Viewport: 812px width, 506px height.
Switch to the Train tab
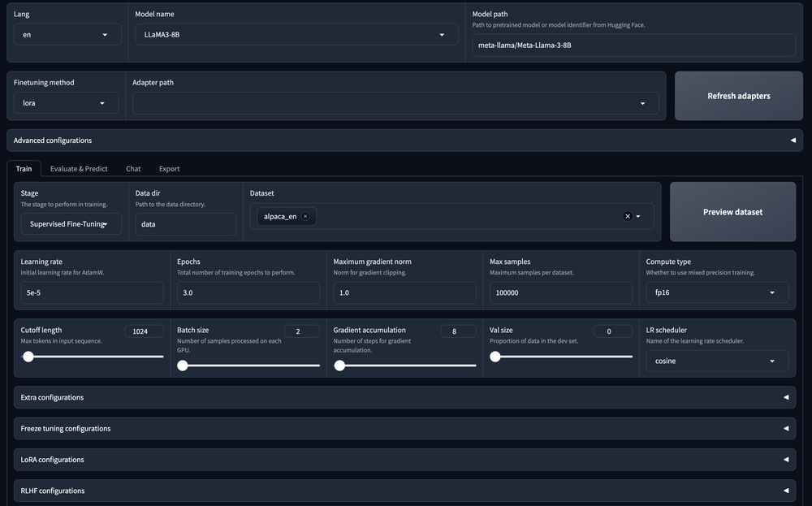pos(24,169)
